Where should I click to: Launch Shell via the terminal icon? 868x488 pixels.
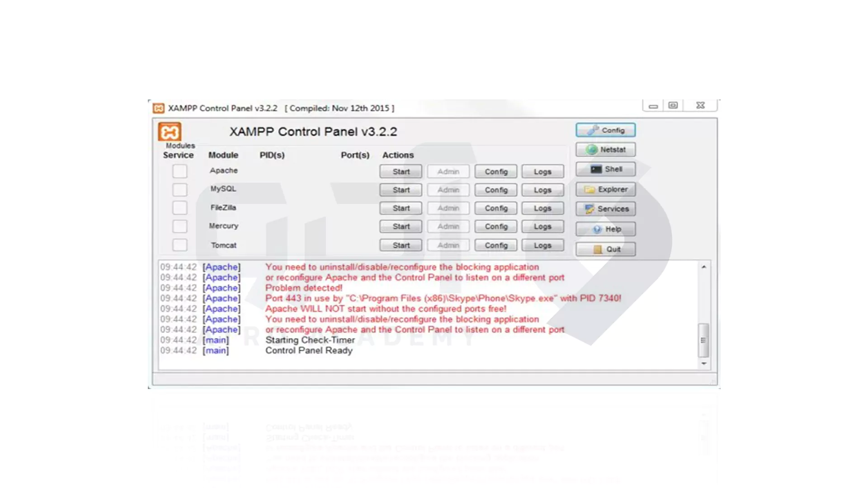point(605,169)
